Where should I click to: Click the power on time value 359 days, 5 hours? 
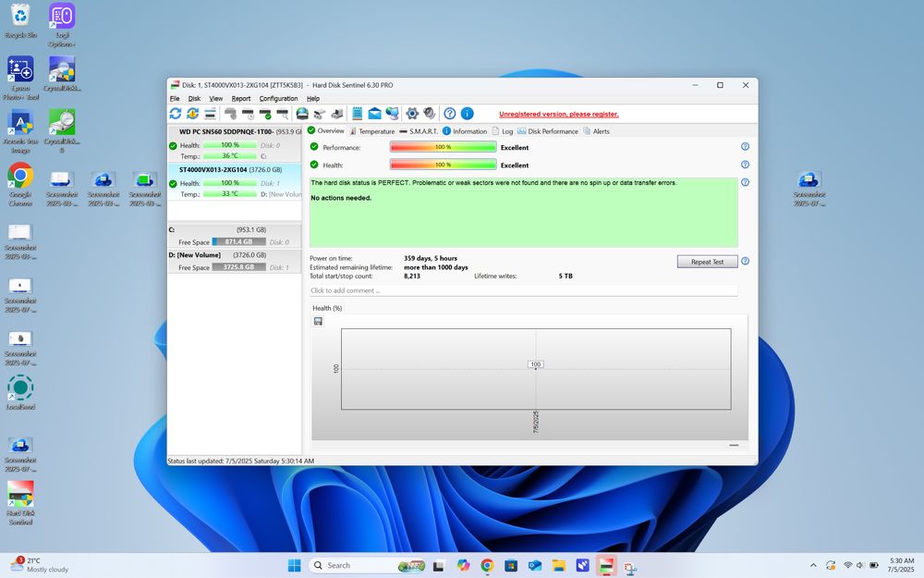431,258
